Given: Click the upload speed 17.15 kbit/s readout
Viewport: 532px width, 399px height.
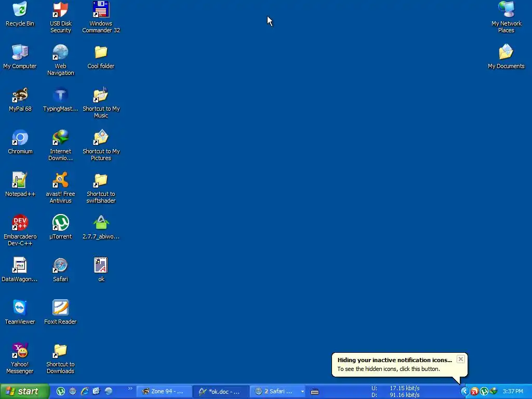Looking at the screenshot, I should (x=404, y=388).
